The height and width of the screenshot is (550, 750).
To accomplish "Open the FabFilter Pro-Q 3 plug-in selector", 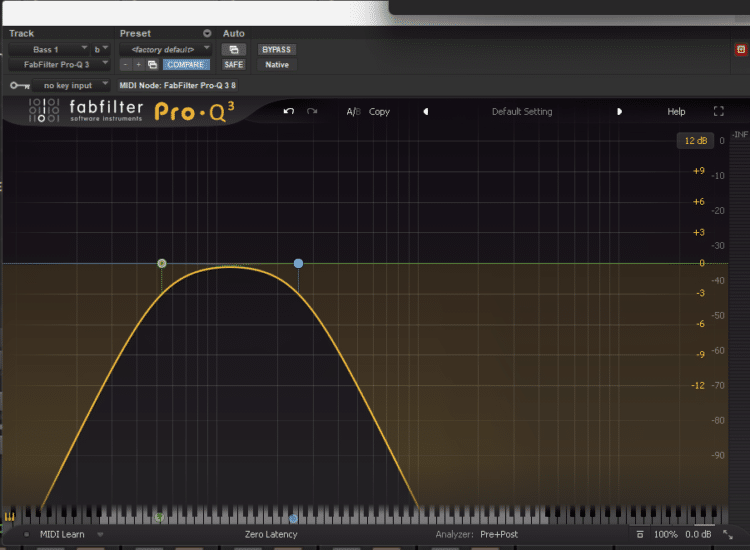I will point(59,65).
